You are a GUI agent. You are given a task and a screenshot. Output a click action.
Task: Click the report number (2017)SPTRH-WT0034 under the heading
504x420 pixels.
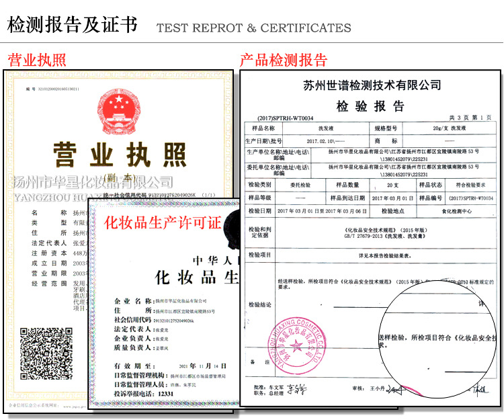coord(285,118)
